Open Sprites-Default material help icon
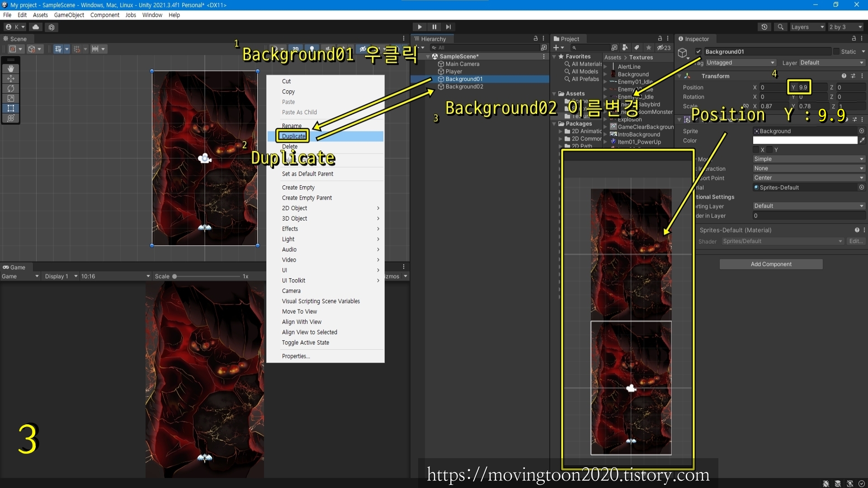 tap(857, 230)
